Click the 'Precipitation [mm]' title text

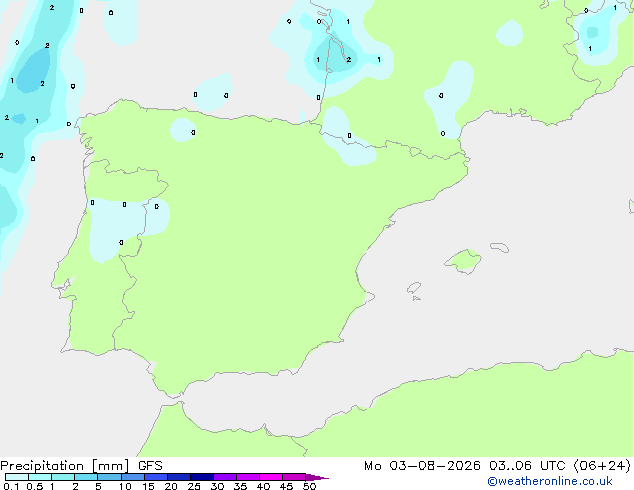pos(64,466)
